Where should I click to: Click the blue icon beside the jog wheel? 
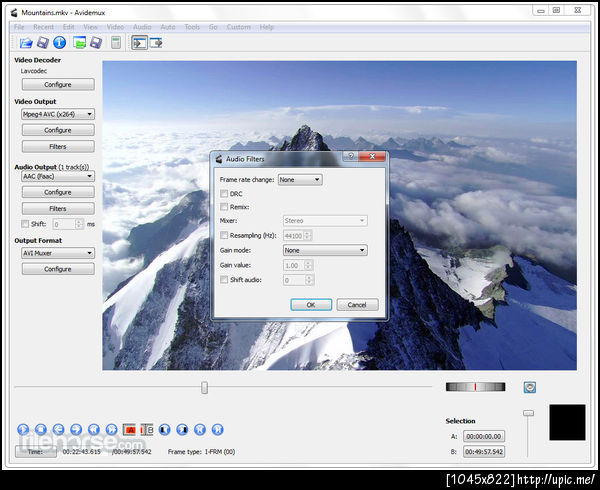click(529, 387)
